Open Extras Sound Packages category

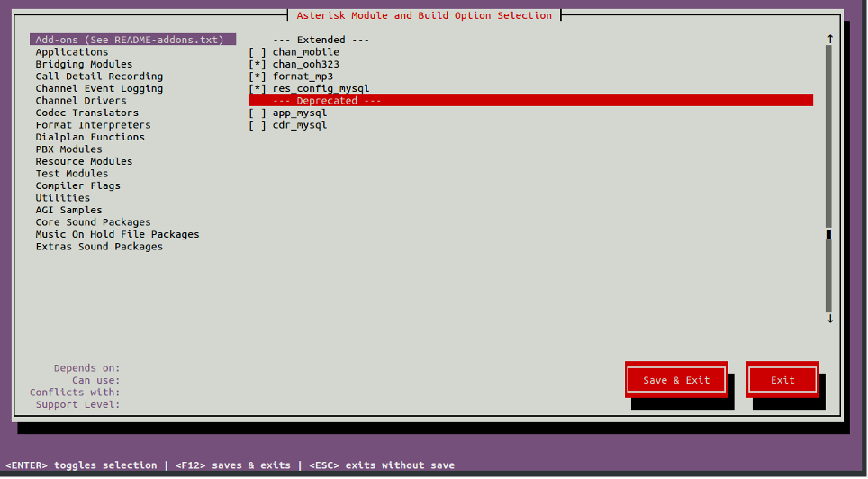(99, 247)
